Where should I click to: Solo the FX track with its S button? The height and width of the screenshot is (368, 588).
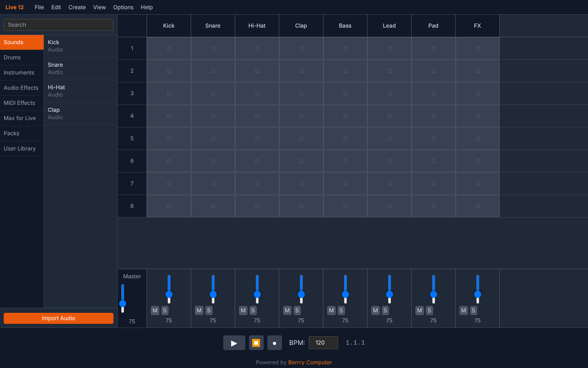[473, 310]
